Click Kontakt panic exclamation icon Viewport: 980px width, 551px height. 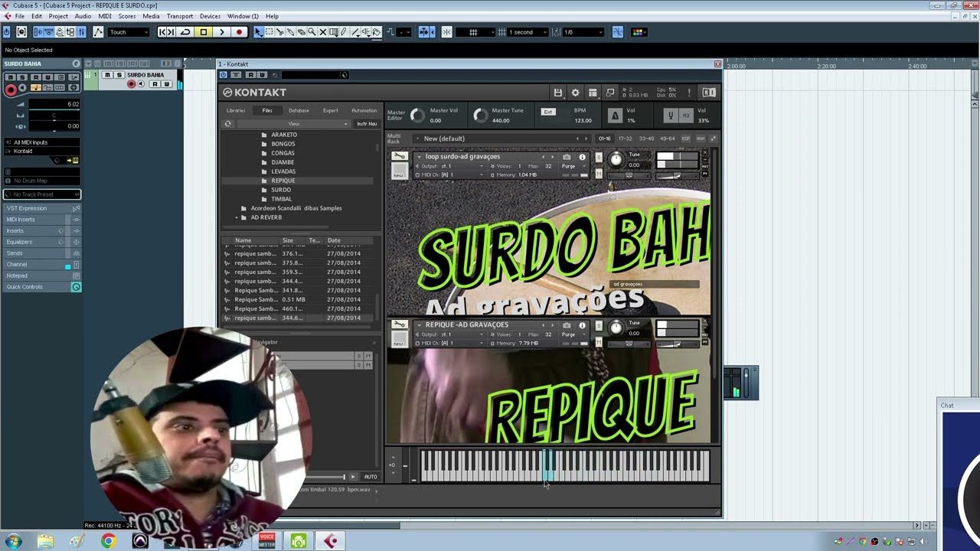[x=689, y=93]
